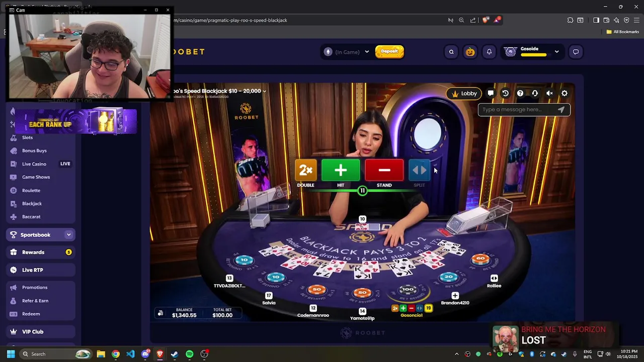Open browser extensions puzzle icon
The width and height of the screenshot is (644, 362).
[x=570, y=20]
